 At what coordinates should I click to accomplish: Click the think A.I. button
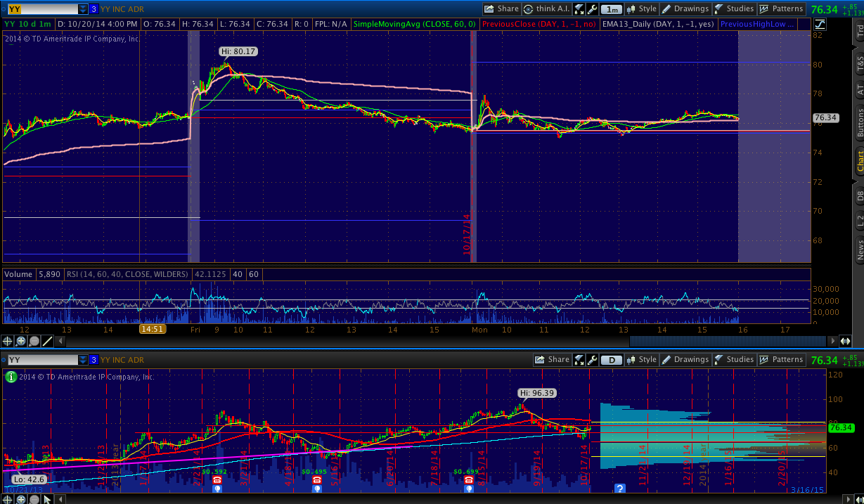(x=545, y=9)
